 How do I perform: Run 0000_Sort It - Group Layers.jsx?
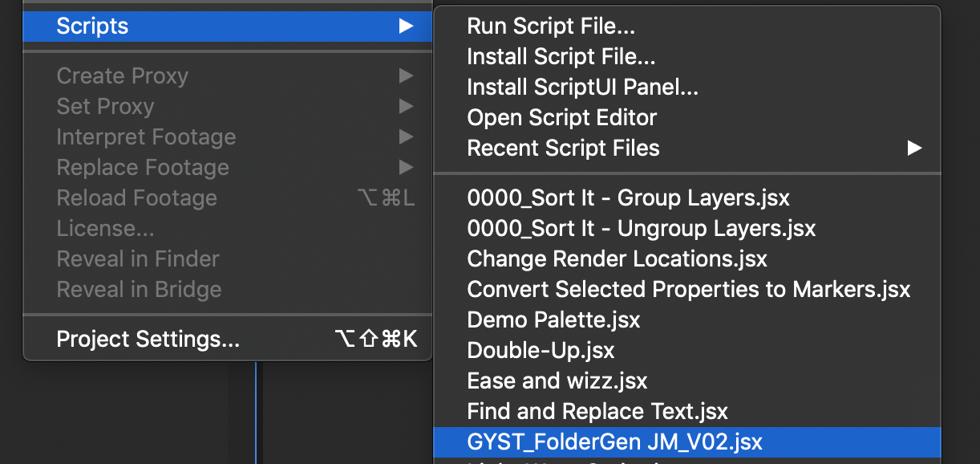687,198
